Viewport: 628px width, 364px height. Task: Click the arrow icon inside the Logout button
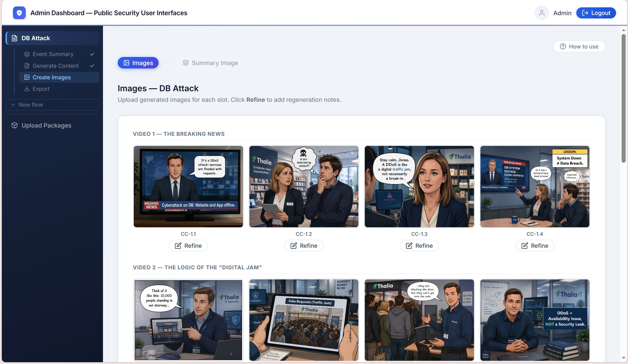click(585, 13)
